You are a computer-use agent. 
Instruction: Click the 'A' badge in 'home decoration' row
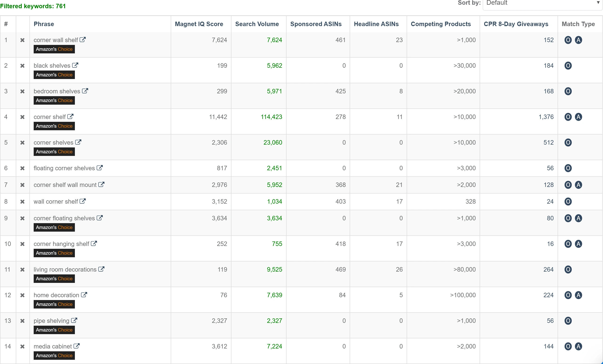[578, 295]
